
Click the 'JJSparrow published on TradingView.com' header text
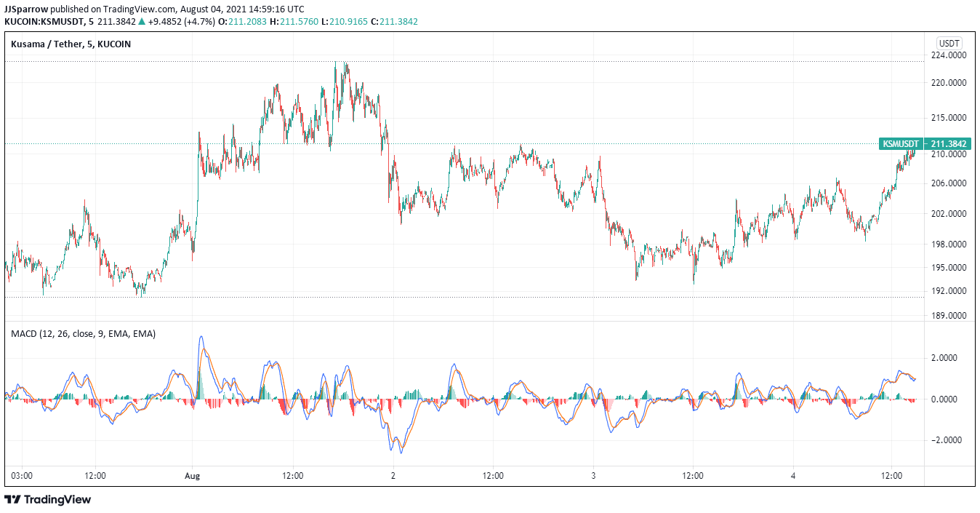90,9
